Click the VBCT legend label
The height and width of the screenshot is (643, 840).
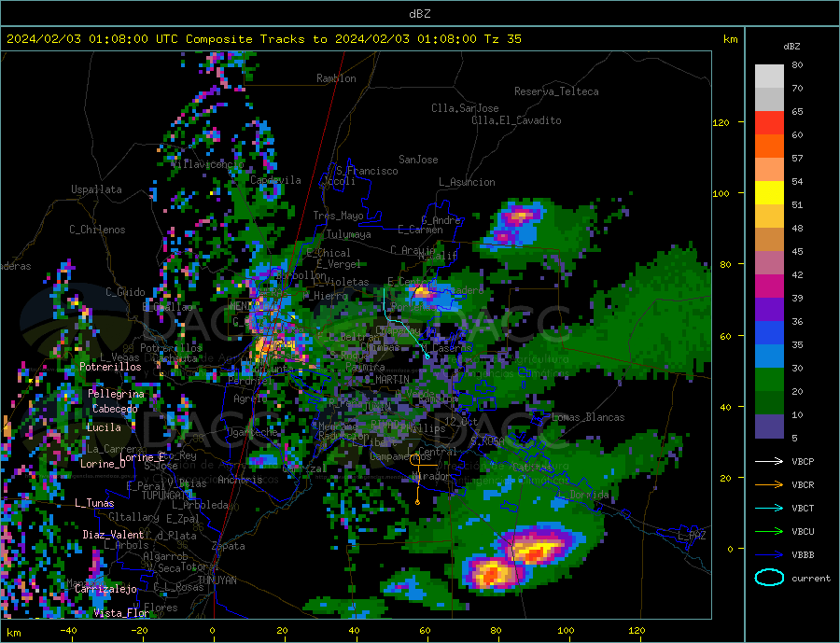[803, 508]
